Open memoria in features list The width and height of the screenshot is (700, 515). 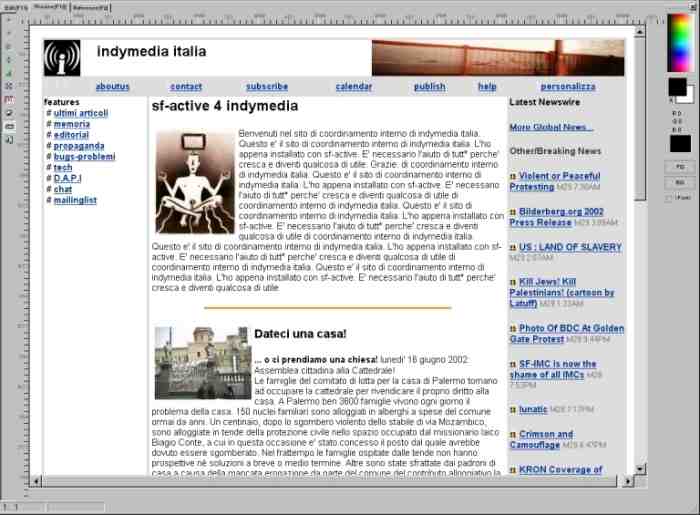coord(72,124)
